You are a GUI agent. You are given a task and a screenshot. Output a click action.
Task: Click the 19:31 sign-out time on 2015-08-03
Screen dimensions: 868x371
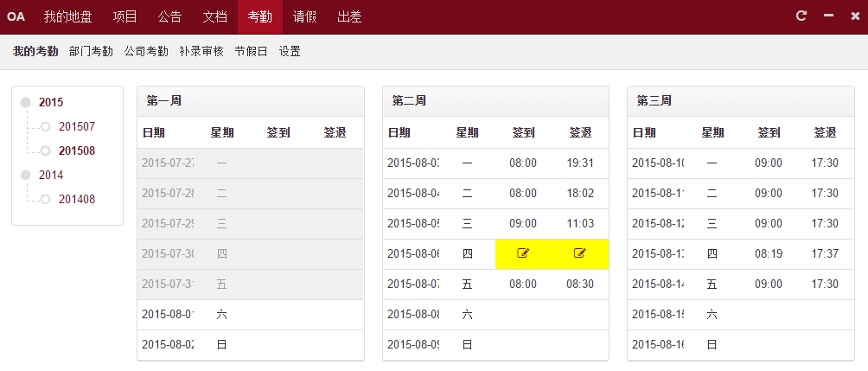[x=581, y=163]
